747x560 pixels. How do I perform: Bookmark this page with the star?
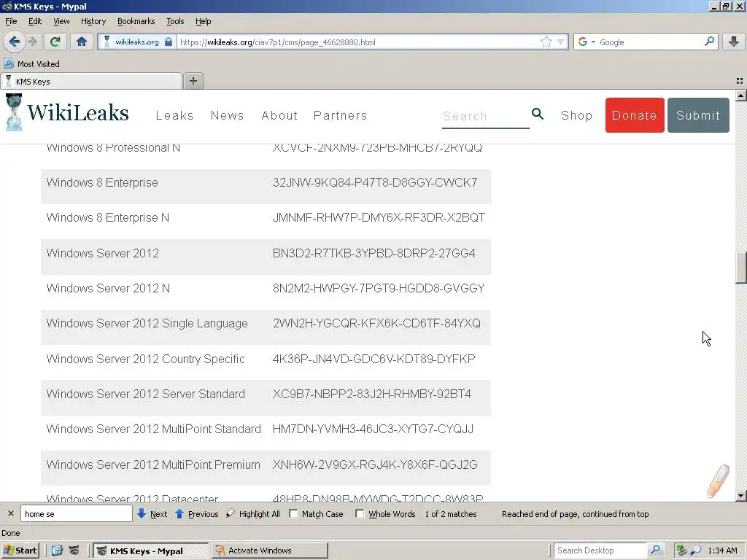click(x=546, y=42)
